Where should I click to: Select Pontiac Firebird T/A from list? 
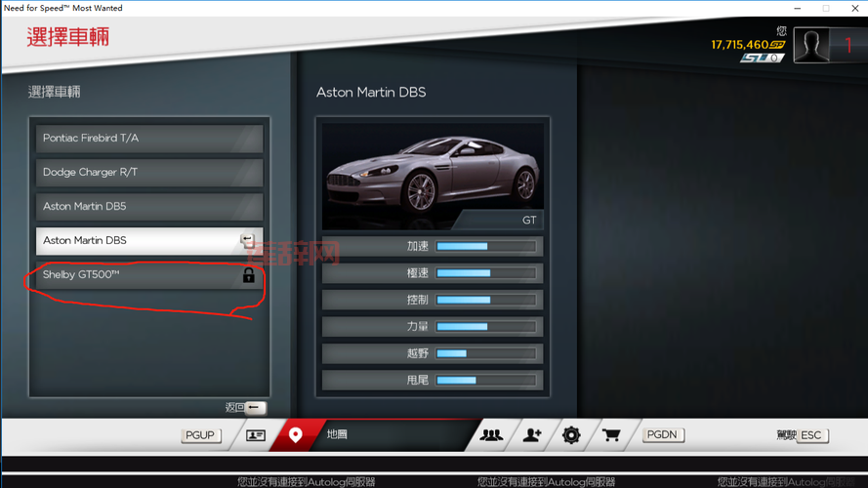pos(148,139)
